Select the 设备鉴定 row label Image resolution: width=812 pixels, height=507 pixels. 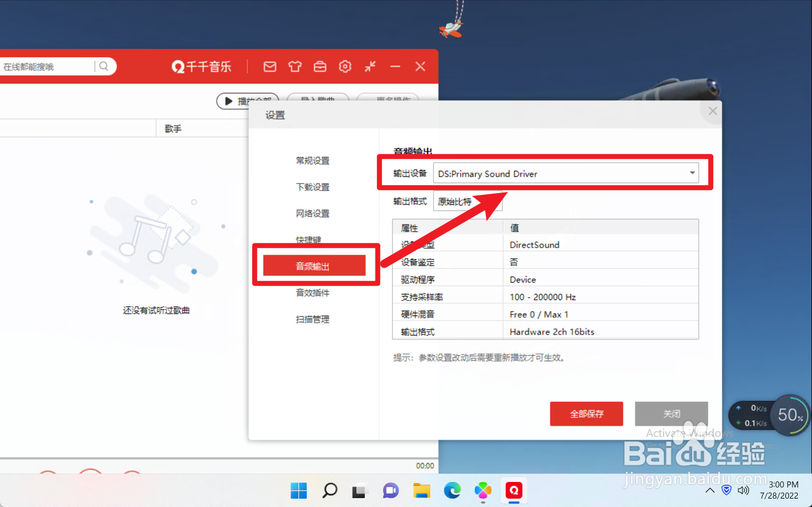[x=418, y=262]
